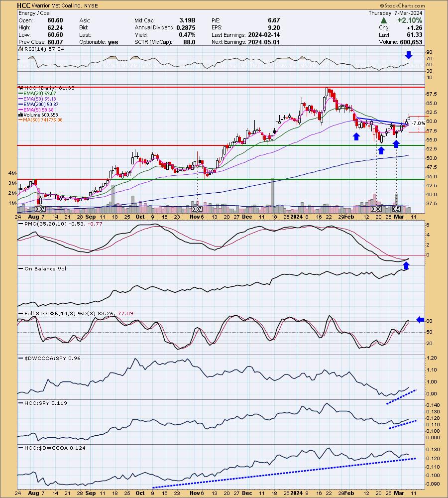Click the 67.5 price axis label
The width and height of the screenshot is (448, 498).
pyautogui.click(x=432, y=94)
